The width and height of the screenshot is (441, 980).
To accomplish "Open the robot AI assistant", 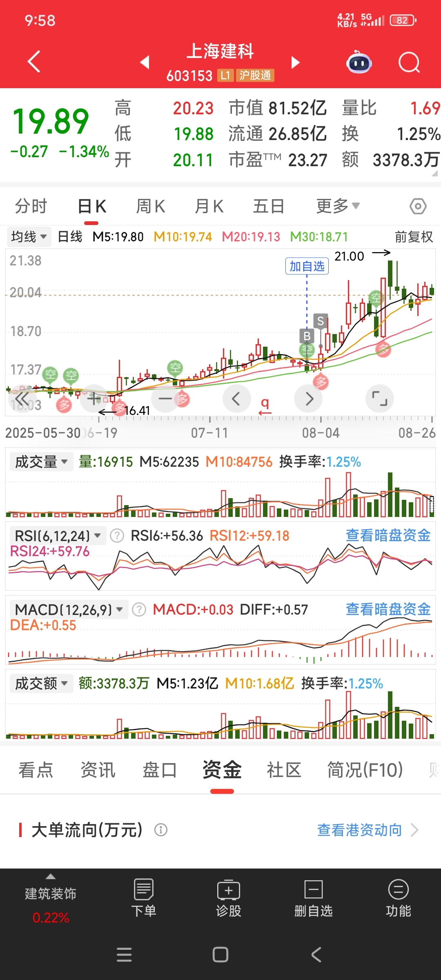I will [x=359, y=62].
